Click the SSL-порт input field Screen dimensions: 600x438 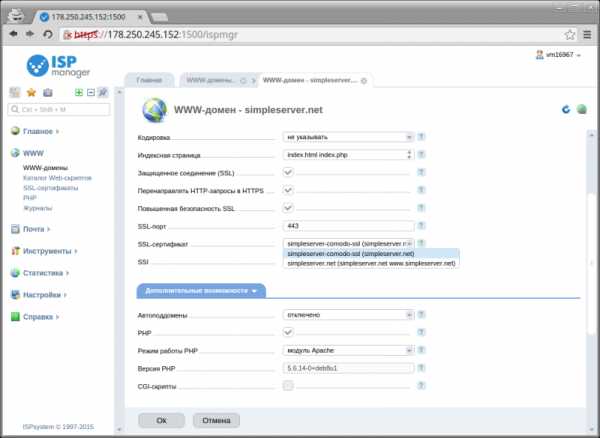348,226
